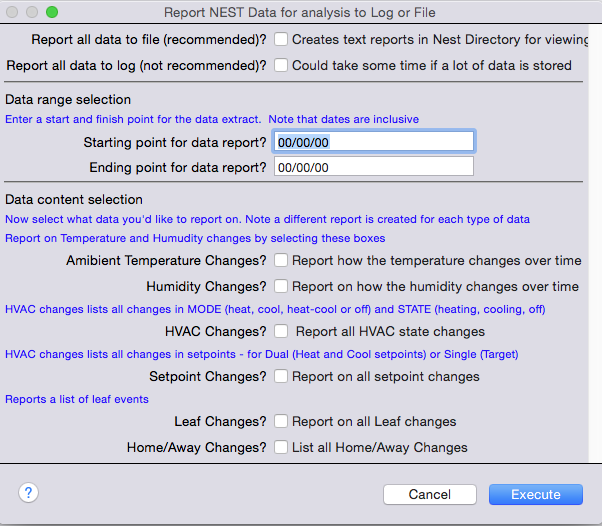
Task: Click 'Report on Temperature and Humudity changes' note
Action: point(195,238)
